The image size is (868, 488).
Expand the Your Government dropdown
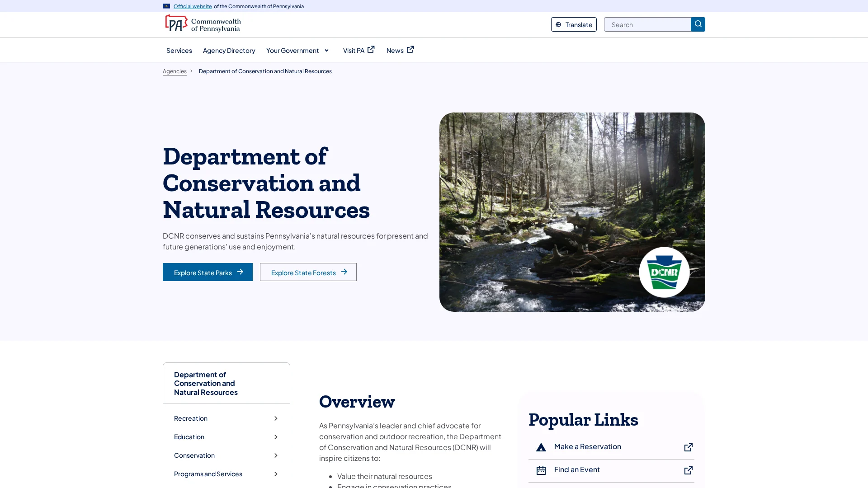click(x=298, y=50)
